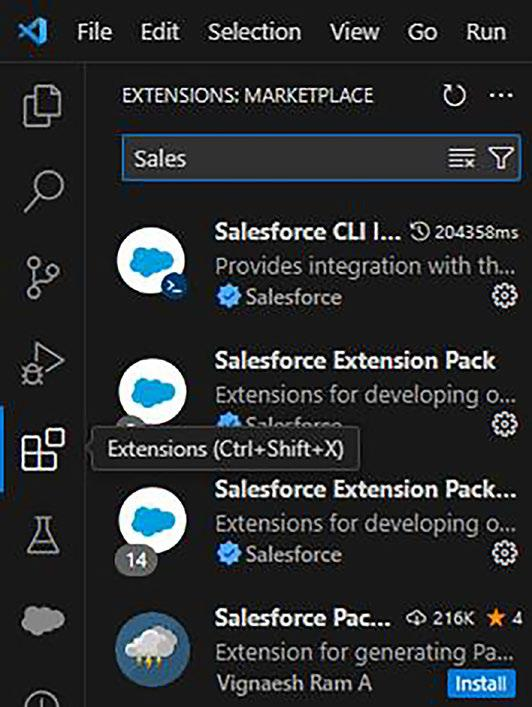The image size is (532, 707).
Task: Open manage gear for Salesforce Extension Pack
Action: click(x=504, y=424)
